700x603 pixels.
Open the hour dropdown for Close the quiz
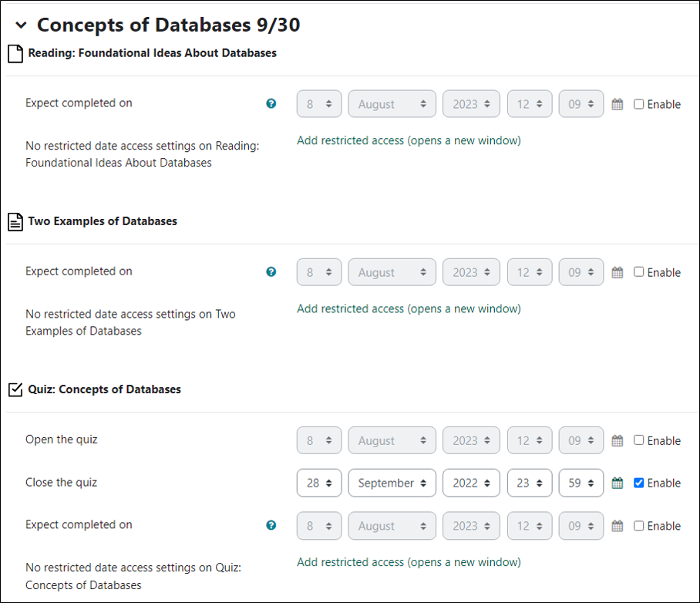(529, 483)
